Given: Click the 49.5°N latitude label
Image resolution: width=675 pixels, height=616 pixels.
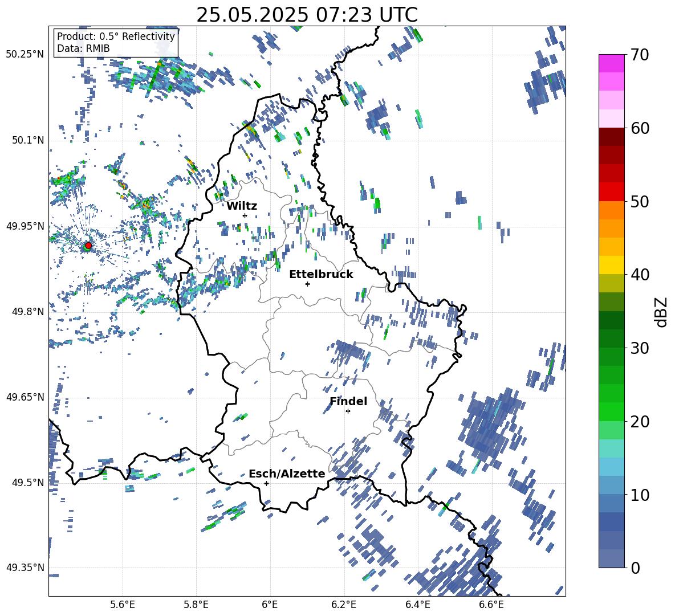Looking at the screenshot, I should coord(27,482).
